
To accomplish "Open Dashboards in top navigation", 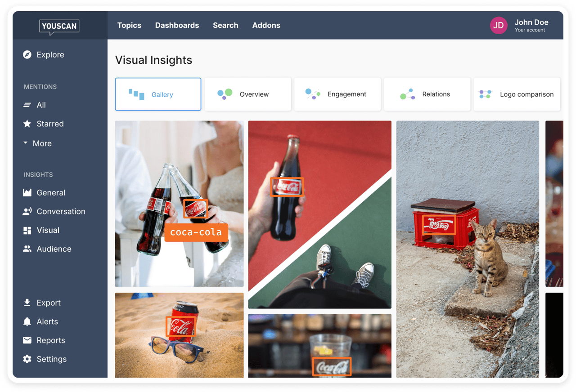I will pos(177,25).
